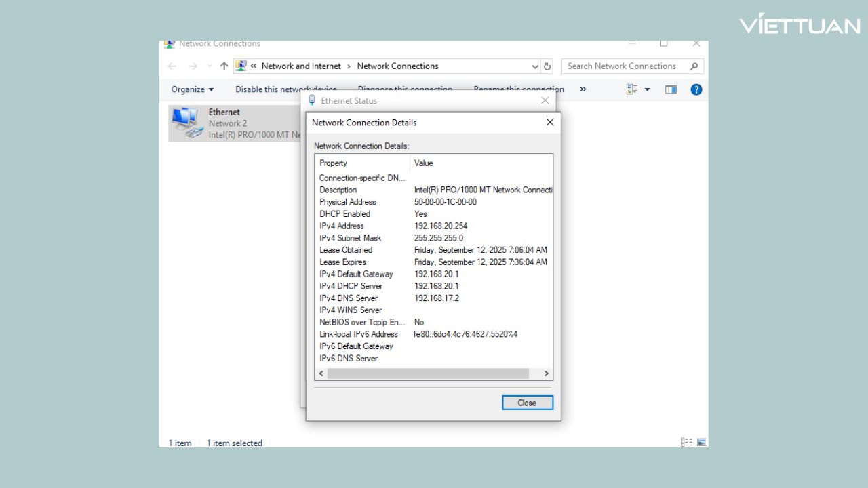The height and width of the screenshot is (488, 868).
Task: Expand the Organize dropdown menu
Action: click(x=192, y=89)
